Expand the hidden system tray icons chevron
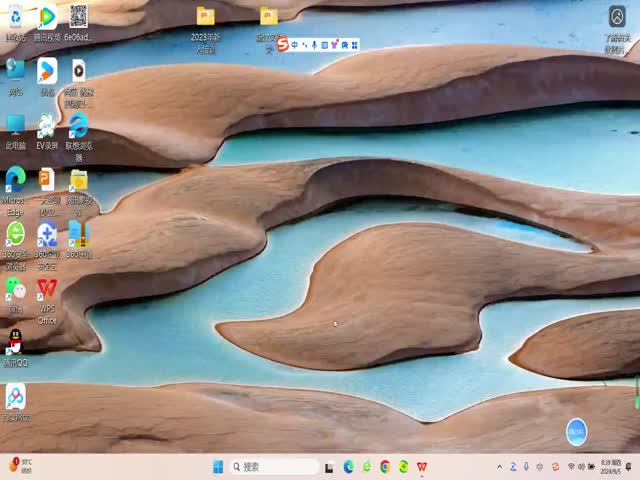640x480 pixels. (499, 467)
